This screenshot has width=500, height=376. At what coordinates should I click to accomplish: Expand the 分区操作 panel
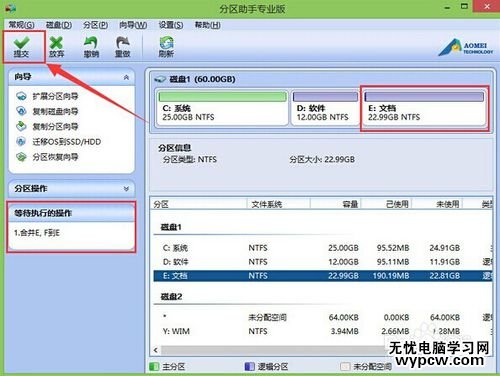tap(126, 189)
